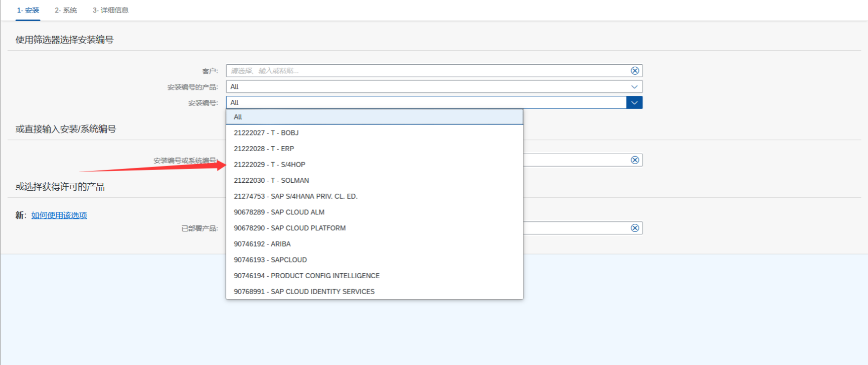Clear the 客户 field with its X icon
This screenshot has width=868, height=365.
[x=634, y=71]
